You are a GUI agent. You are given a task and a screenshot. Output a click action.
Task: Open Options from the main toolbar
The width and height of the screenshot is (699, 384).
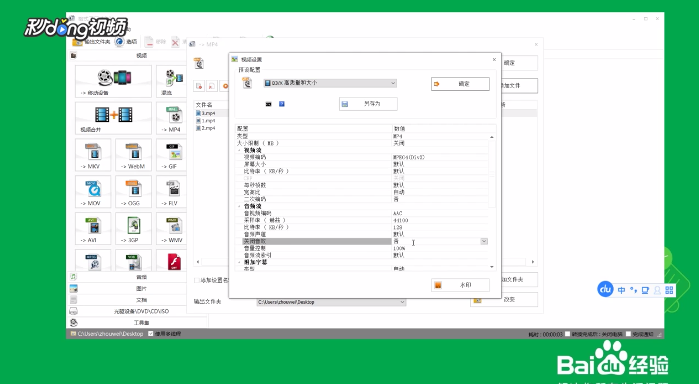click(x=126, y=42)
